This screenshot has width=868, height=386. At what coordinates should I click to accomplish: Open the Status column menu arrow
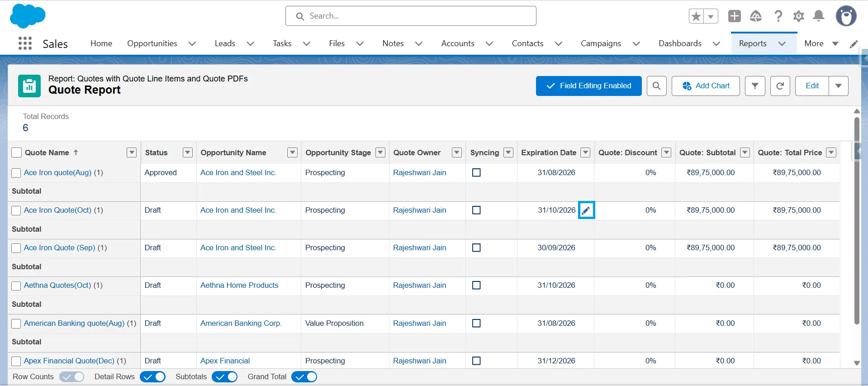(188, 152)
